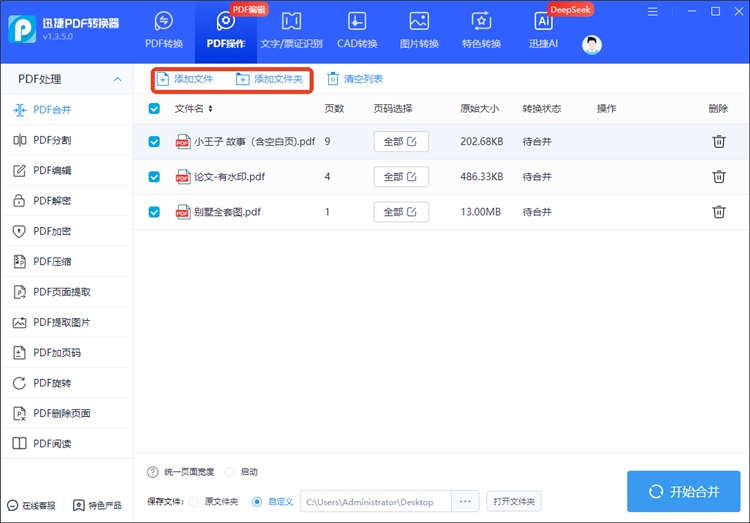Edit page range 全部 for 别墅全套图.pdf
750x523 pixels.
click(401, 212)
